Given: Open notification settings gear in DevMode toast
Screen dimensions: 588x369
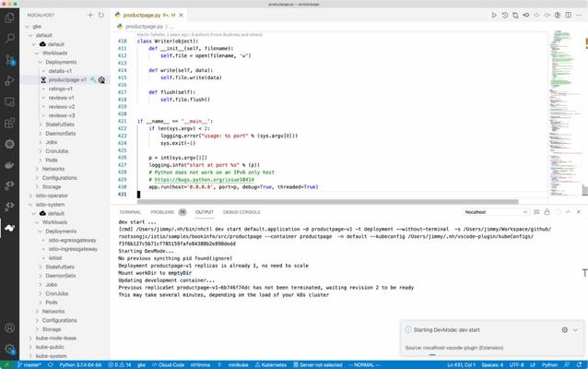Looking at the screenshot, I should point(564,330).
